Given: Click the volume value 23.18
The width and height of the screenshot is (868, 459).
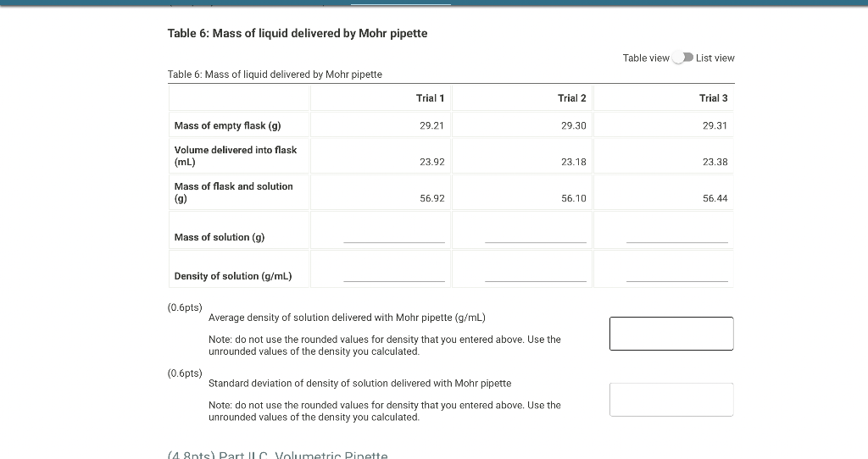Looking at the screenshot, I should (x=574, y=162).
